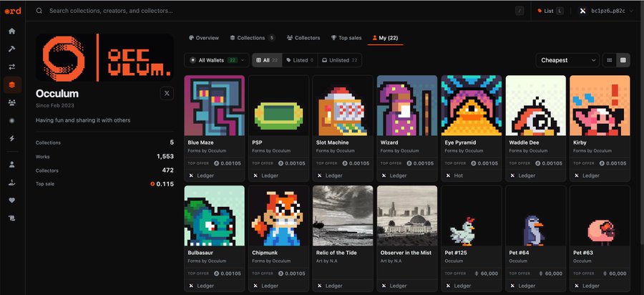This screenshot has width=644, height=295.
Task: Open the lightning bolt icon in sidebar
Action: [x=12, y=138]
